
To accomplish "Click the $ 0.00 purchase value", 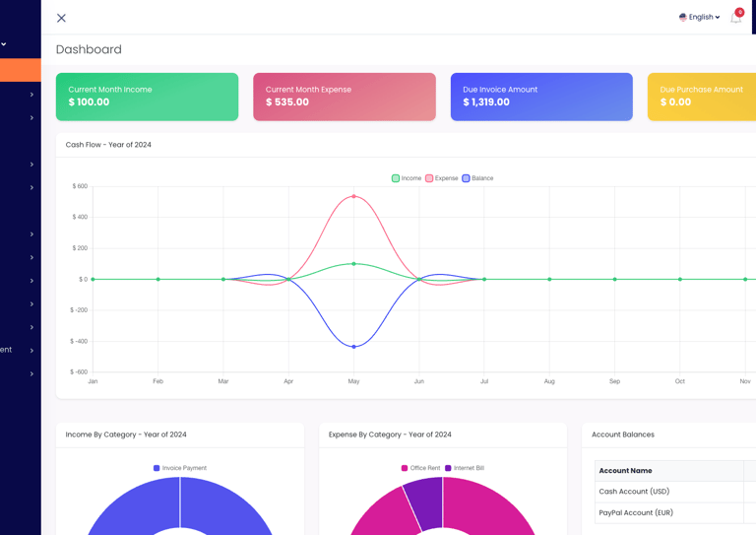I will coord(675,101).
